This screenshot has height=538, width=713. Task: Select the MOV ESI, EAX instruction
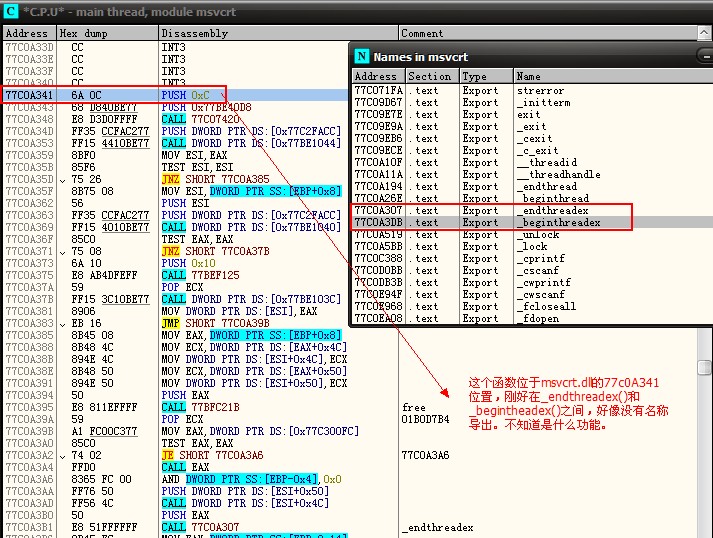[194, 155]
